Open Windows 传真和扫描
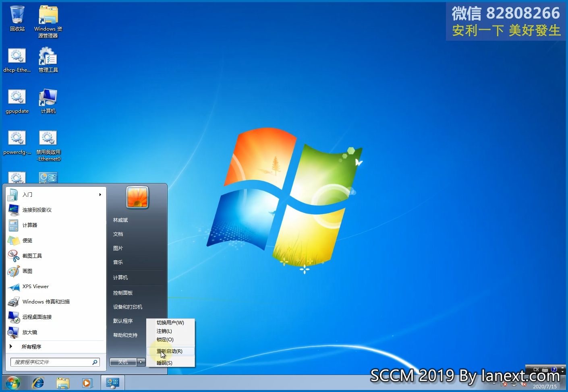This screenshot has height=392, width=568. [x=56, y=301]
